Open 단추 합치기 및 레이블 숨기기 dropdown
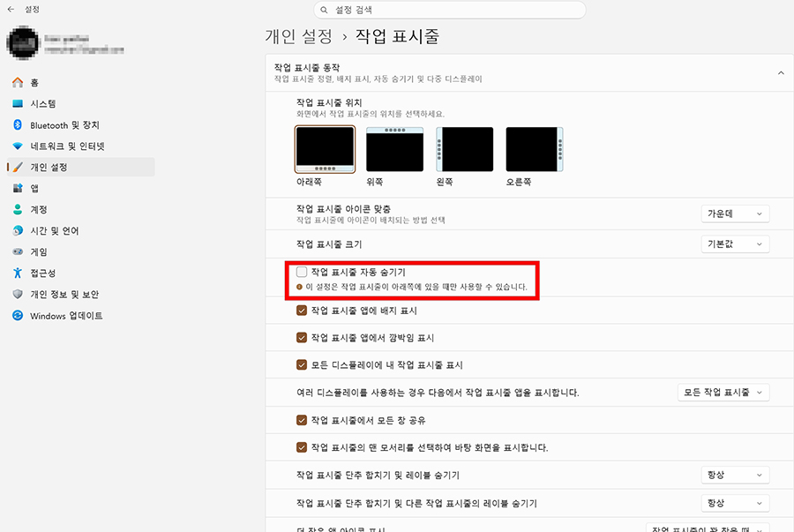 click(x=735, y=475)
